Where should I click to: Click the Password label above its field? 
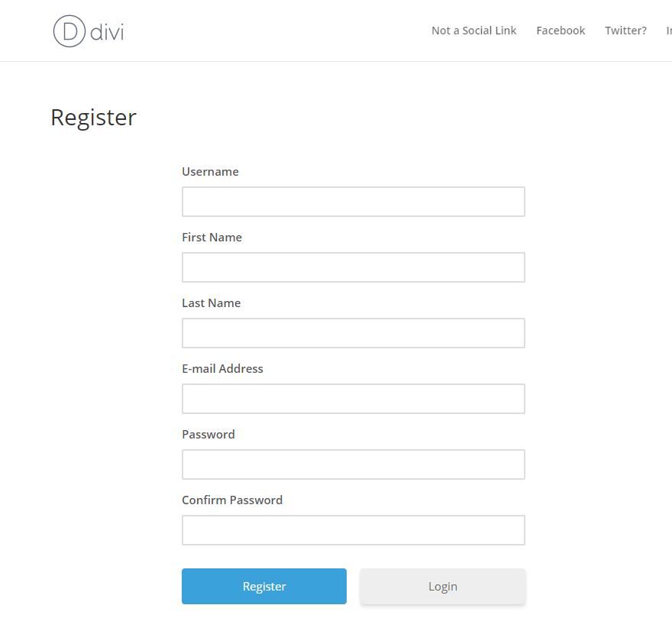click(208, 434)
